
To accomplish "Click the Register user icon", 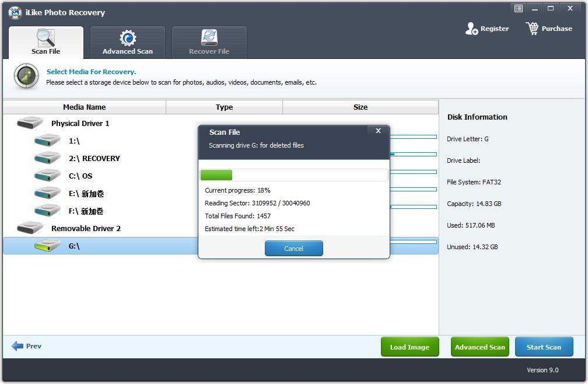I will (471, 29).
